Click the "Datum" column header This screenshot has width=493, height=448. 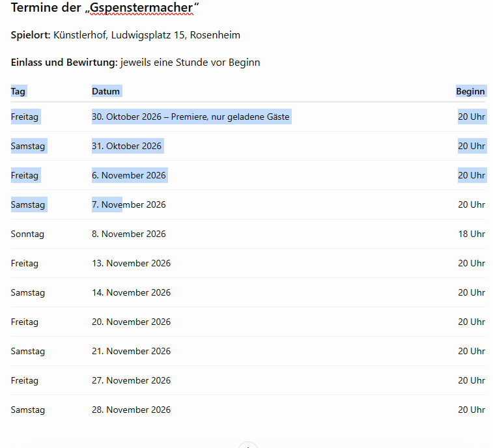coord(106,91)
